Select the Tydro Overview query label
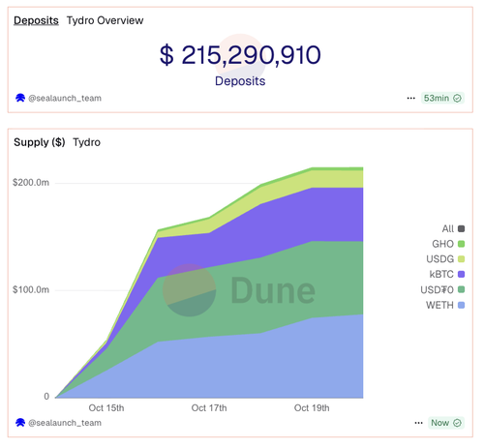 [105, 20]
